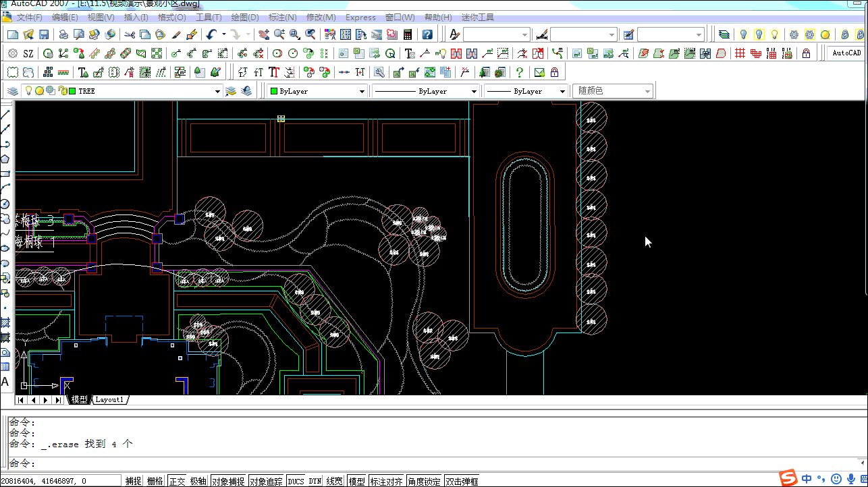Select the multiline text A tool
The height and width of the screenshot is (487, 868).
pos(5,382)
